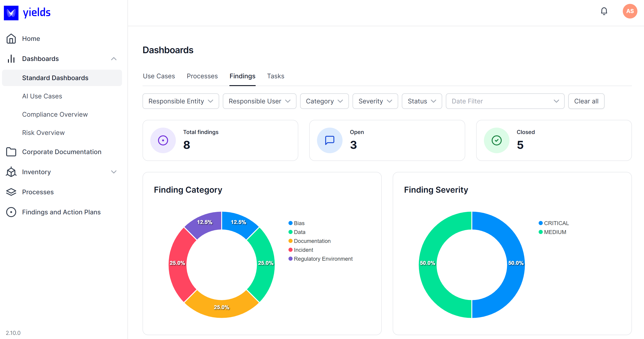Open the Severity filter dropdown

[375, 101]
